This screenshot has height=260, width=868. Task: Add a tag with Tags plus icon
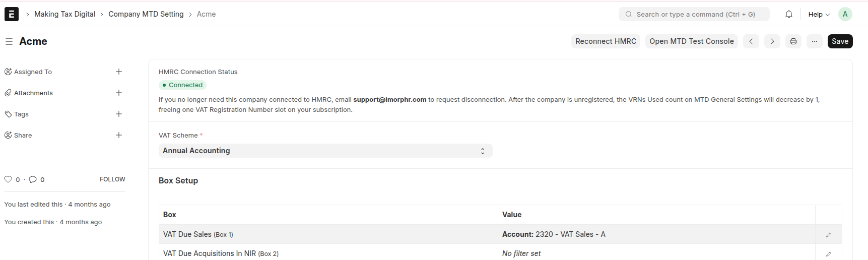tap(119, 114)
